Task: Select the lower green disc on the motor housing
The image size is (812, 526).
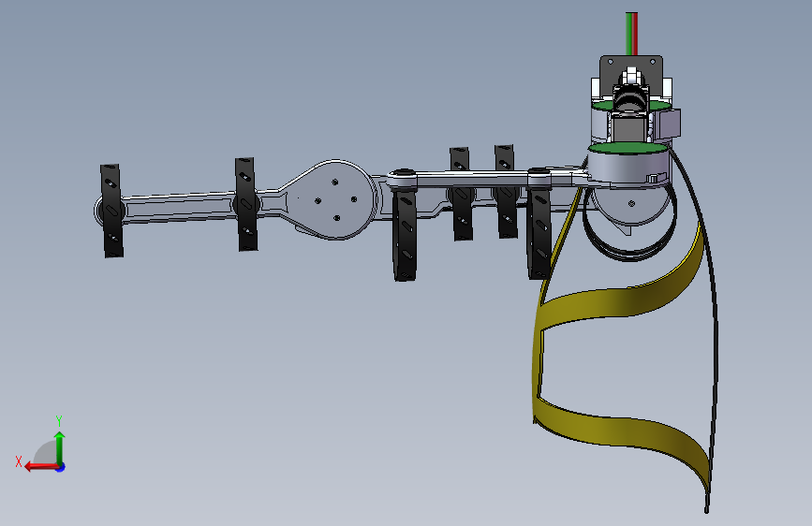Action: click(627, 149)
